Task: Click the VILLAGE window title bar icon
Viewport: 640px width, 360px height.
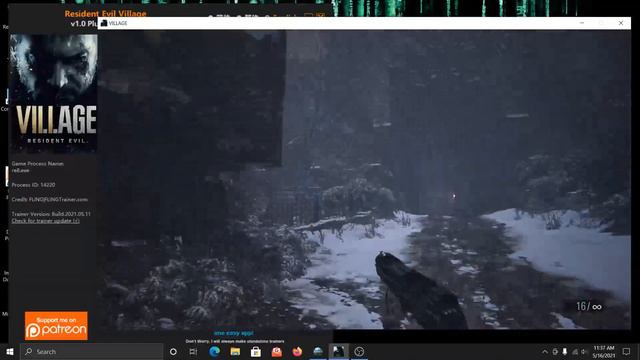Action: (104, 23)
